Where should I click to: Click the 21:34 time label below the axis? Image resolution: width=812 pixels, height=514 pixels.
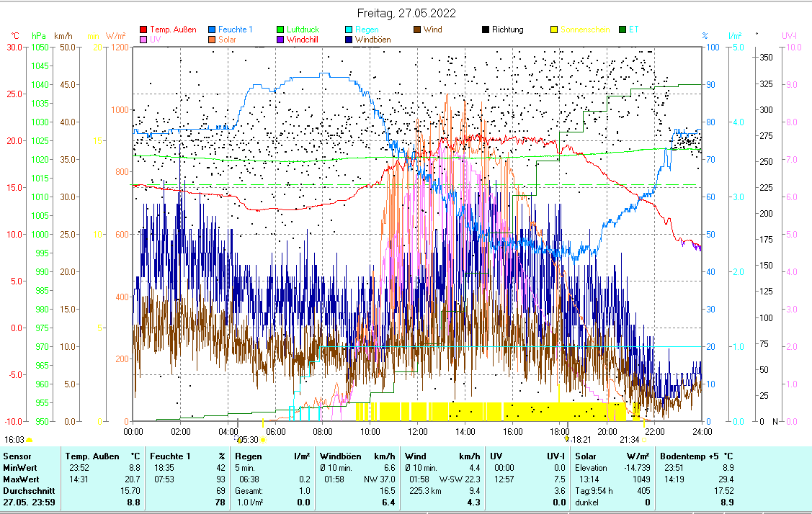pyautogui.click(x=630, y=440)
